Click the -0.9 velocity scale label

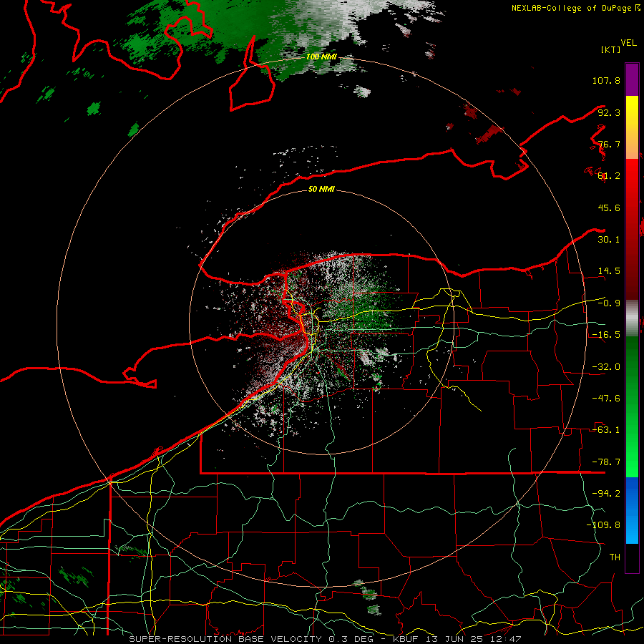609,303
